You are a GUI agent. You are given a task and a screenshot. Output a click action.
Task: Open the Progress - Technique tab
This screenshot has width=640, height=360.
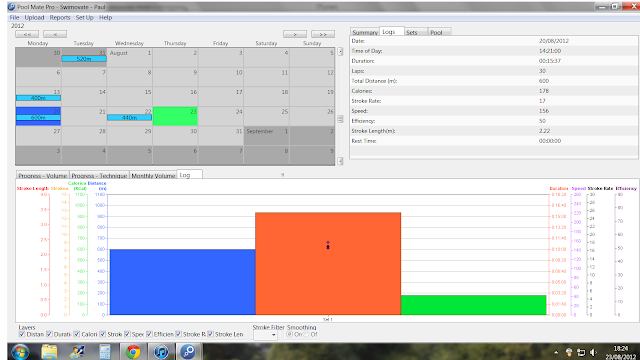(99, 176)
